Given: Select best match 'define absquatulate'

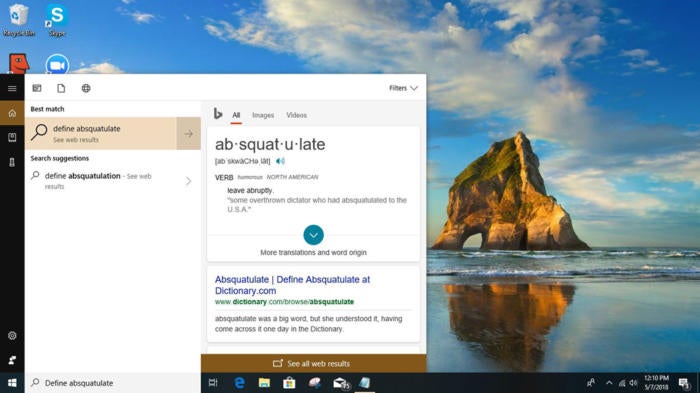Looking at the screenshot, I should point(101,134).
